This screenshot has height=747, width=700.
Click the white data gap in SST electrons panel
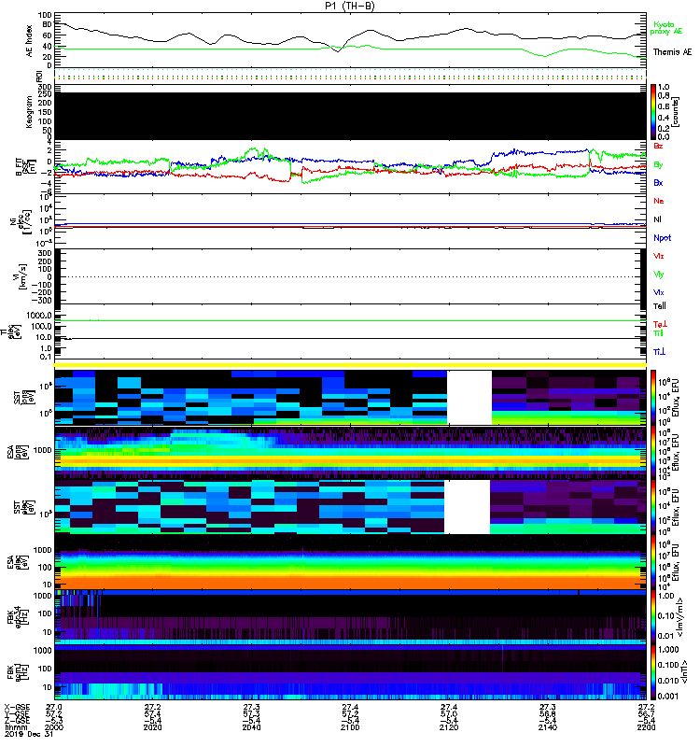pos(468,507)
